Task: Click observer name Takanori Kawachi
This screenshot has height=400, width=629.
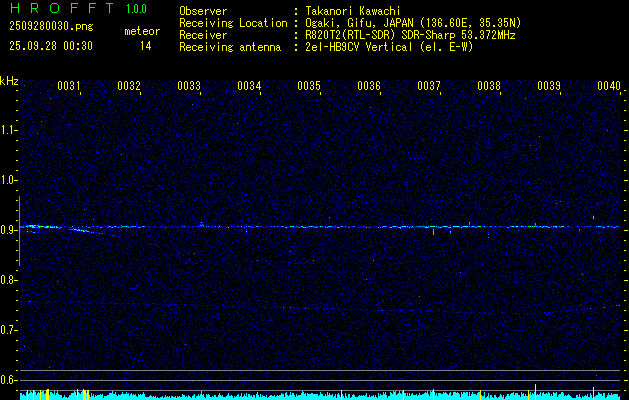Action: (353, 11)
